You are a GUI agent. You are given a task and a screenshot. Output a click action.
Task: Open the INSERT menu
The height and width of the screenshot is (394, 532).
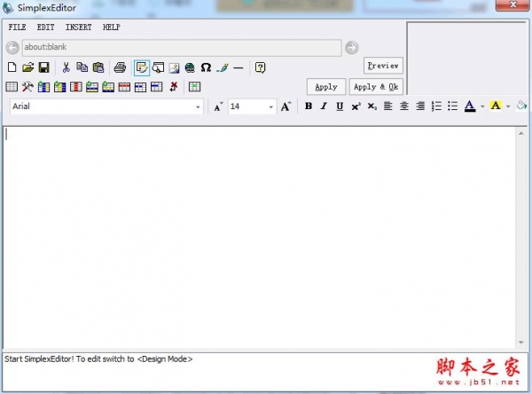point(78,28)
